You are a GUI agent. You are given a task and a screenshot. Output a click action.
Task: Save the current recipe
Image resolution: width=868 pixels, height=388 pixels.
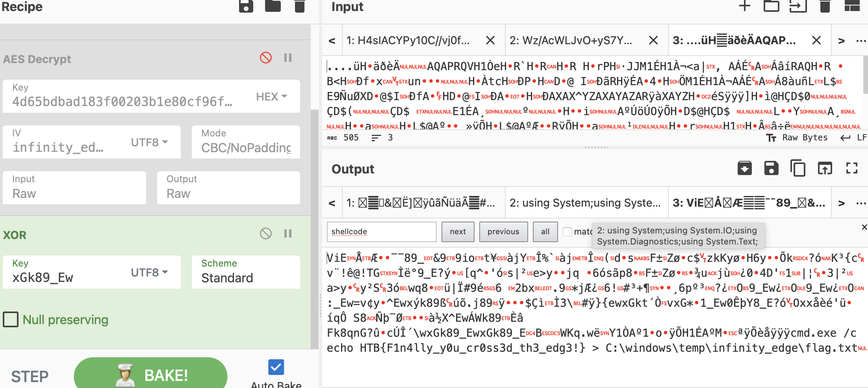(246, 6)
